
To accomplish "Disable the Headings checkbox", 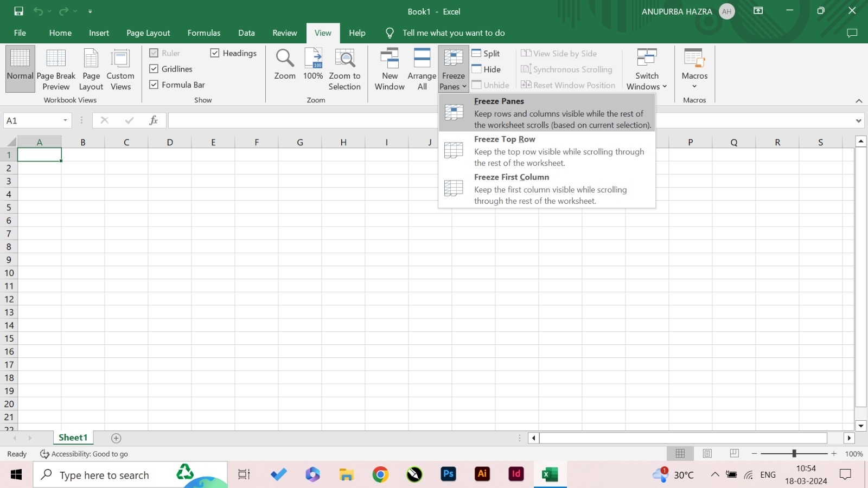I will pos(215,53).
